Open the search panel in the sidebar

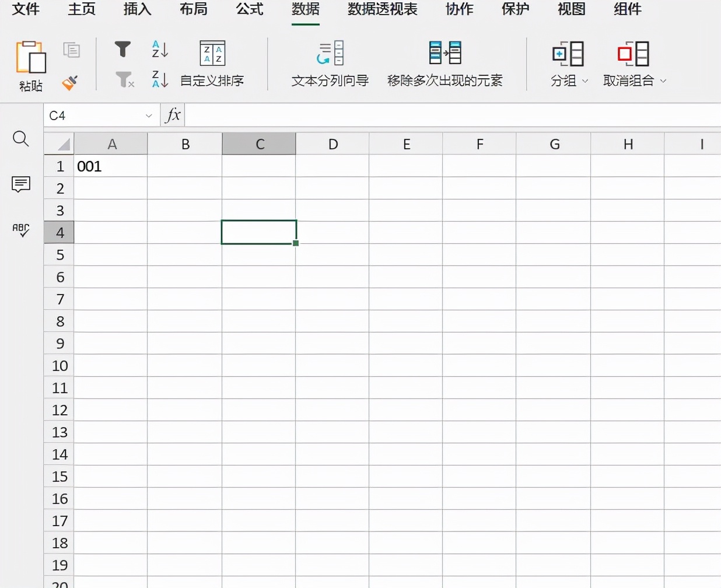(20, 139)
